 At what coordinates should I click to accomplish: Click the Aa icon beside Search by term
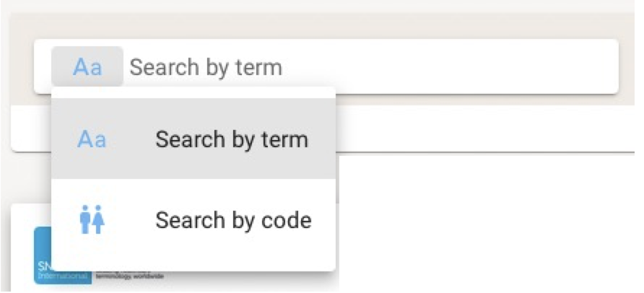click(92, 139)
